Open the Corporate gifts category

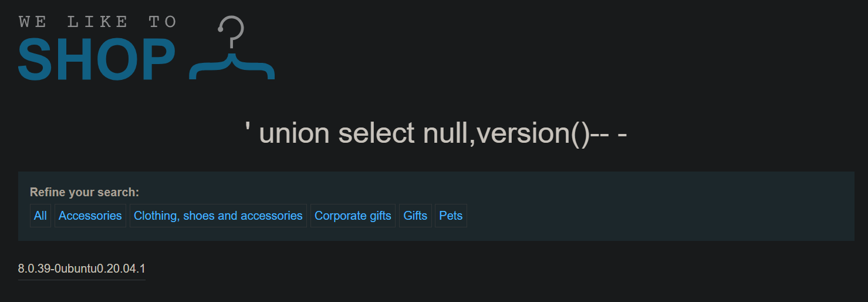click(353, 216)
